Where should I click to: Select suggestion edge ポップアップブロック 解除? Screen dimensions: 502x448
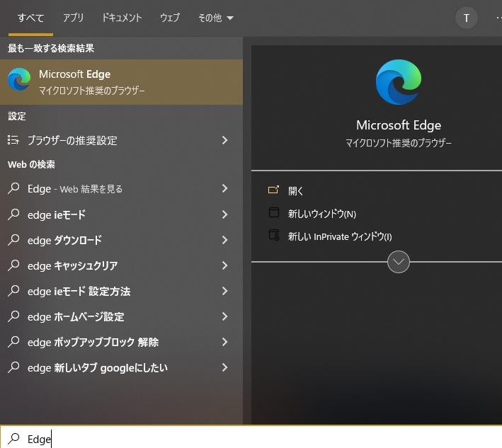pyautogui.click(x=121, y=342)
